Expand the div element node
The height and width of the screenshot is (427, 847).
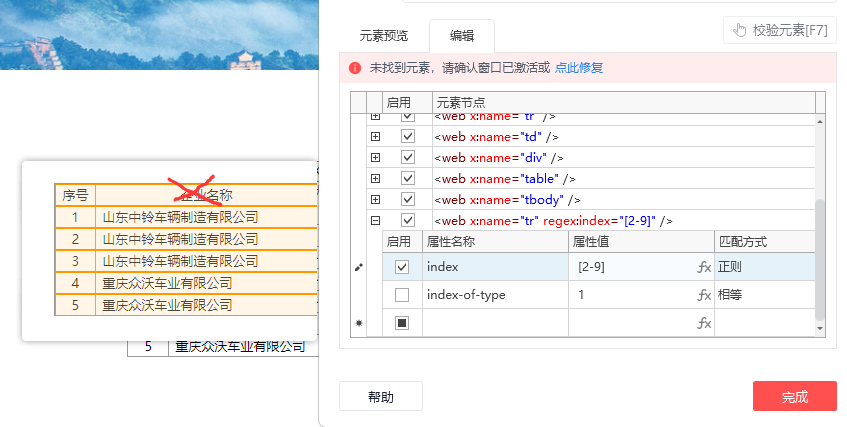pos(375,158)
